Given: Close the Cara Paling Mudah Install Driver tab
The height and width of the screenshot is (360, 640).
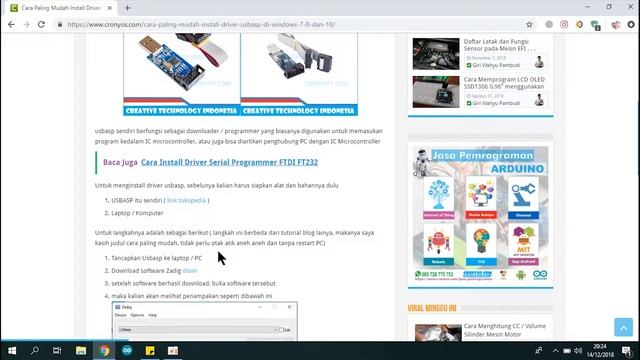Looking at the screenshot, I should (109, 8).
